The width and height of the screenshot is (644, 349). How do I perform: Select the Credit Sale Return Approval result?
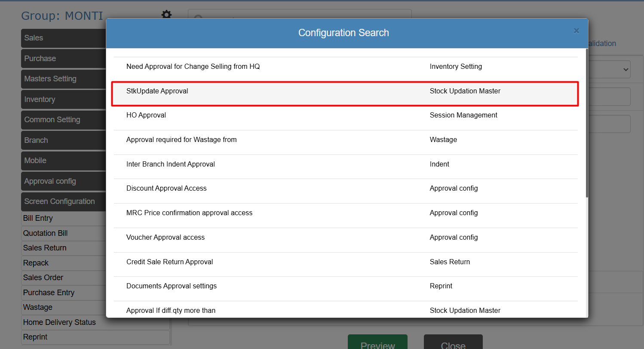point(170,262)
